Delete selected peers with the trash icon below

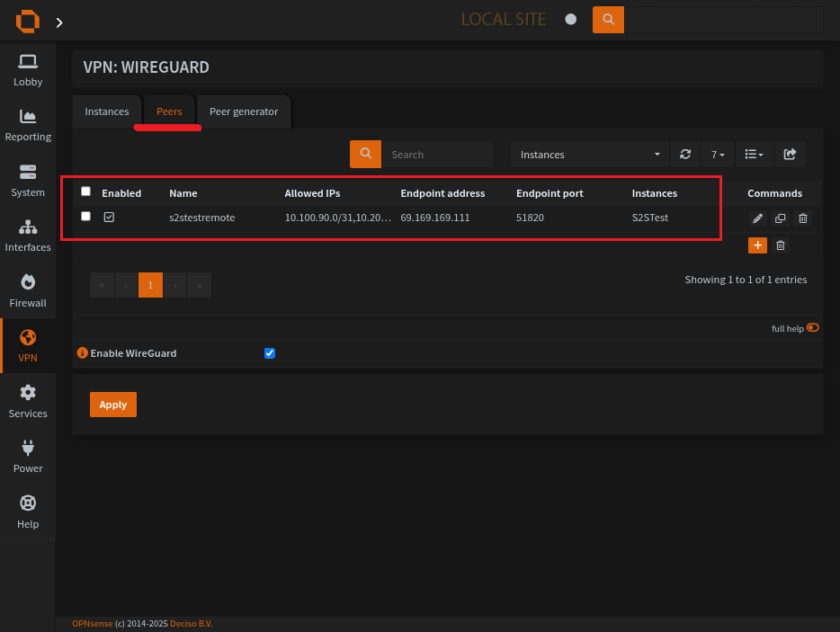tap(781, 245)
